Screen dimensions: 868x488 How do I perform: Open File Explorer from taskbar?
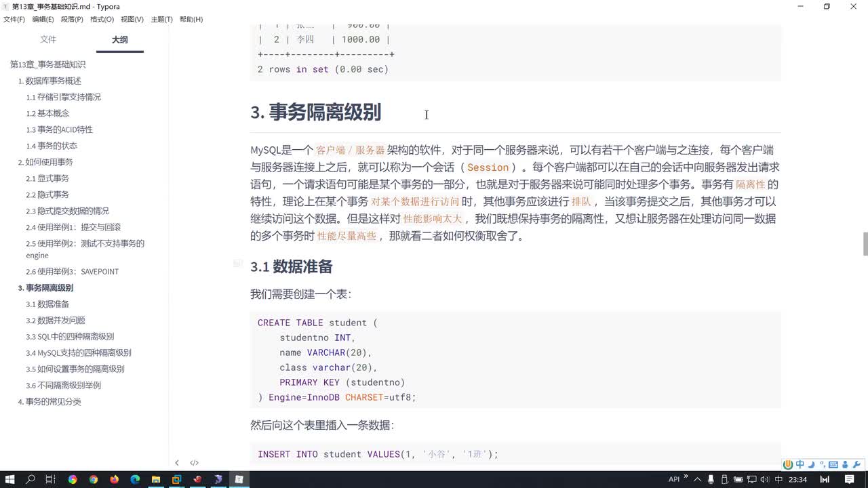[x=156, y=479]
